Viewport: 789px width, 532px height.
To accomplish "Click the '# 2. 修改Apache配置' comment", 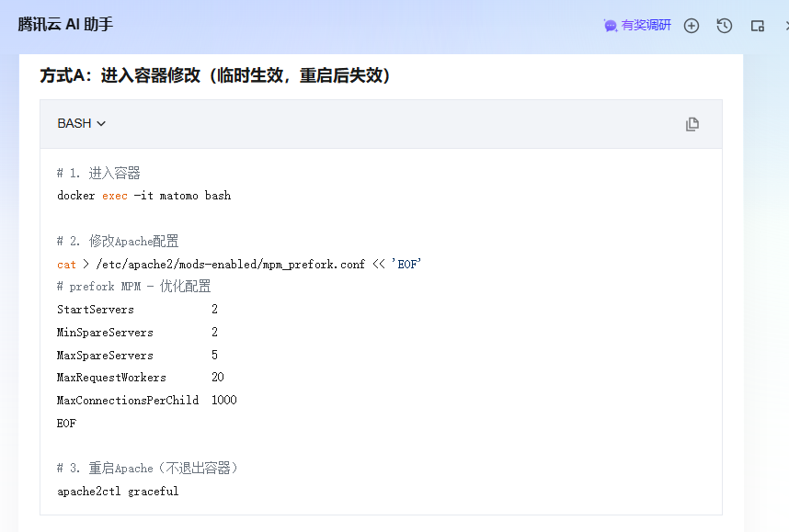I will [118, 242].
